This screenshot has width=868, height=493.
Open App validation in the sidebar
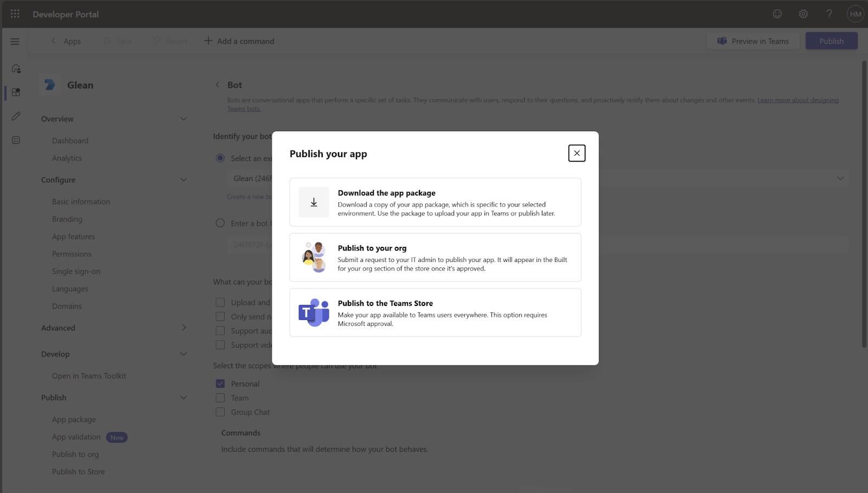pyautogui.click(x=76, y=437)
